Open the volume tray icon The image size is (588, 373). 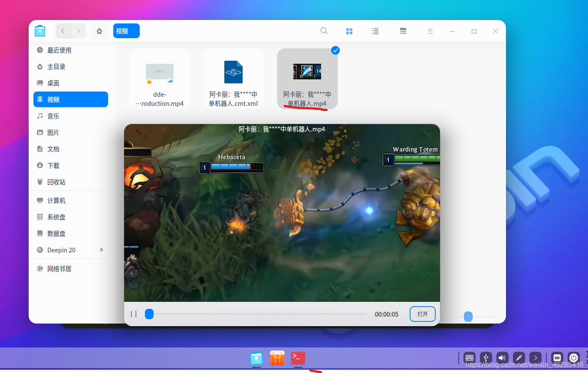[502, 357]
